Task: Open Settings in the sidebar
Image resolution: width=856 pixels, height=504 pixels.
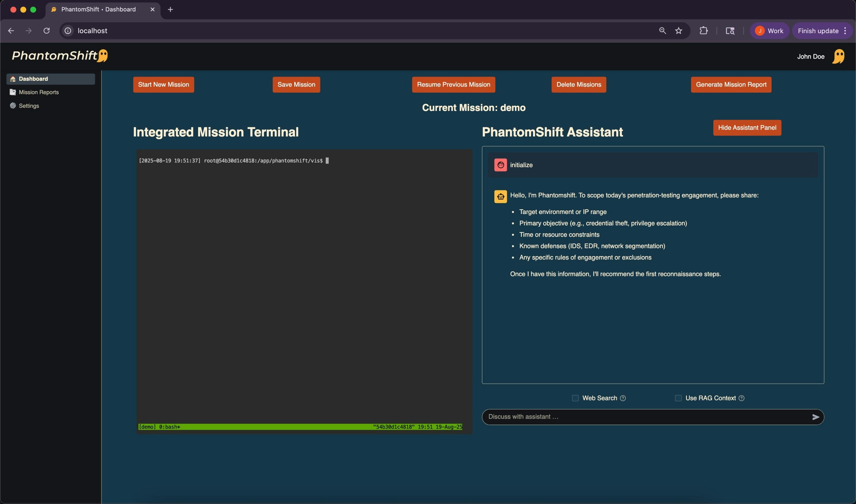Action: click(51, 106)
